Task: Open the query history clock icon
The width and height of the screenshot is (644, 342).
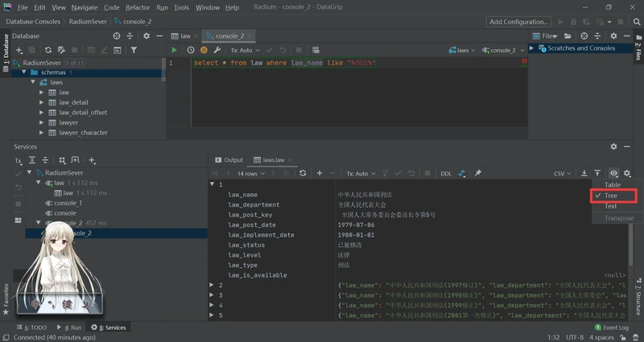Action: coord(191,50)
